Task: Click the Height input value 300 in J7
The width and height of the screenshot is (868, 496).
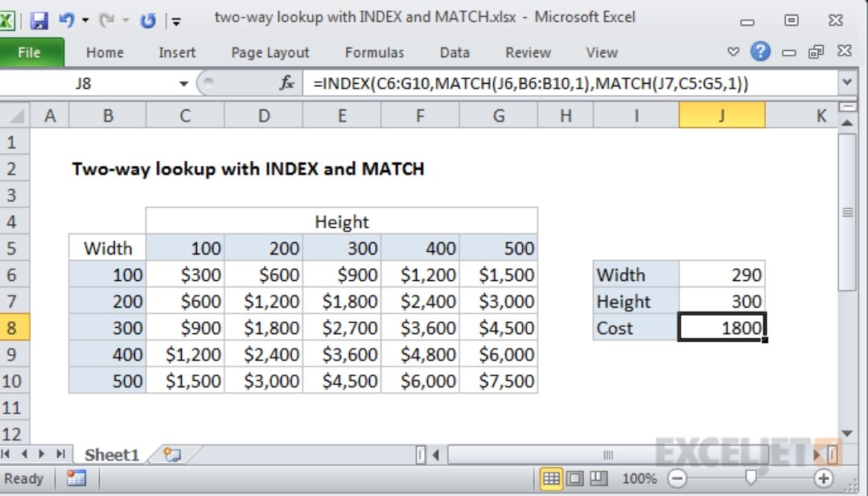Action: click(x=722, y=301)
